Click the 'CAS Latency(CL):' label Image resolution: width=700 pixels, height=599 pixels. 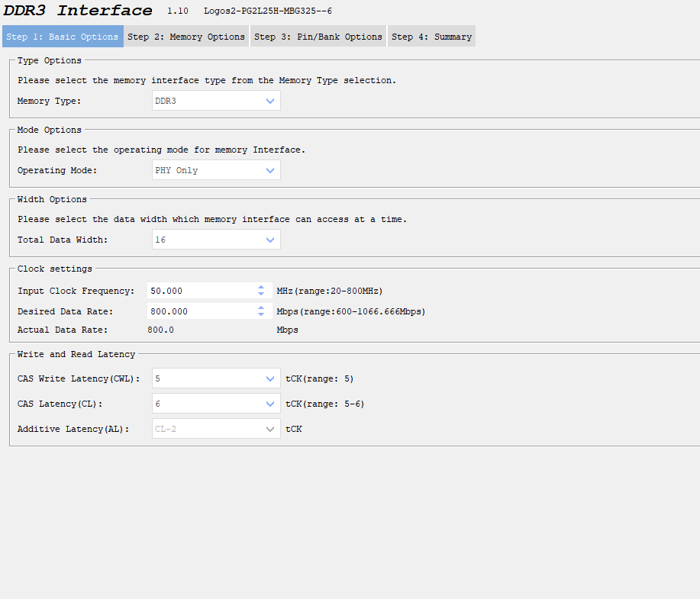tap(60, 404)
